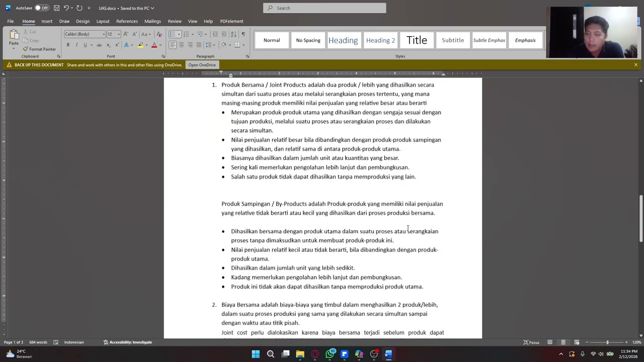Toggle Subscript formatting
The height and width of the screenshot is (362, 644).
(x=108, y=45)
